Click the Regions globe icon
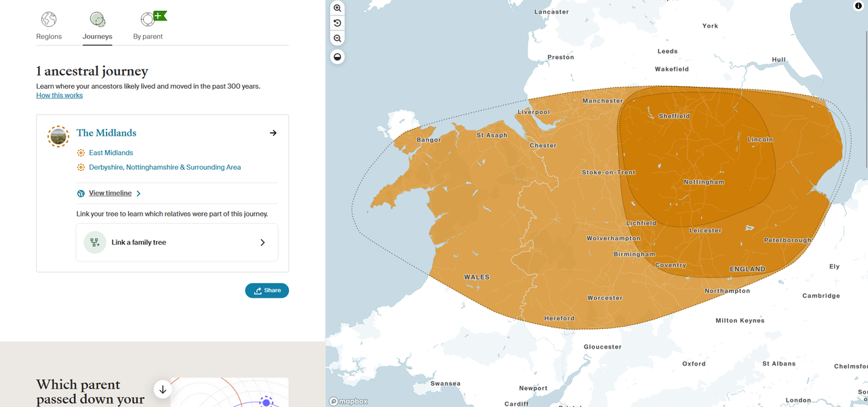The image size is (868, 407). (49, 19)
